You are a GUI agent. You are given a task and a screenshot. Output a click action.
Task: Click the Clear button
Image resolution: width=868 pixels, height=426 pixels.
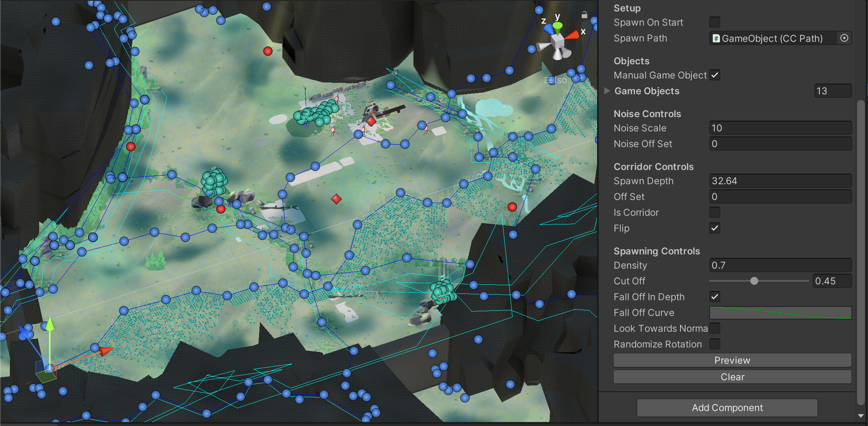[732, 377]
